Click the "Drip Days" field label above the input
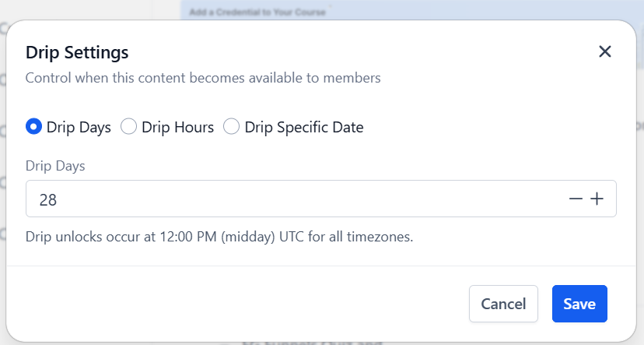644x345 pixels. pos(55,166)
